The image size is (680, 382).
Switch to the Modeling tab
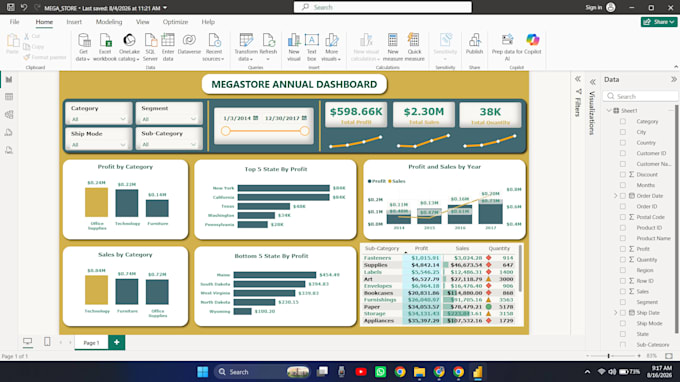(x=109, y=22)
